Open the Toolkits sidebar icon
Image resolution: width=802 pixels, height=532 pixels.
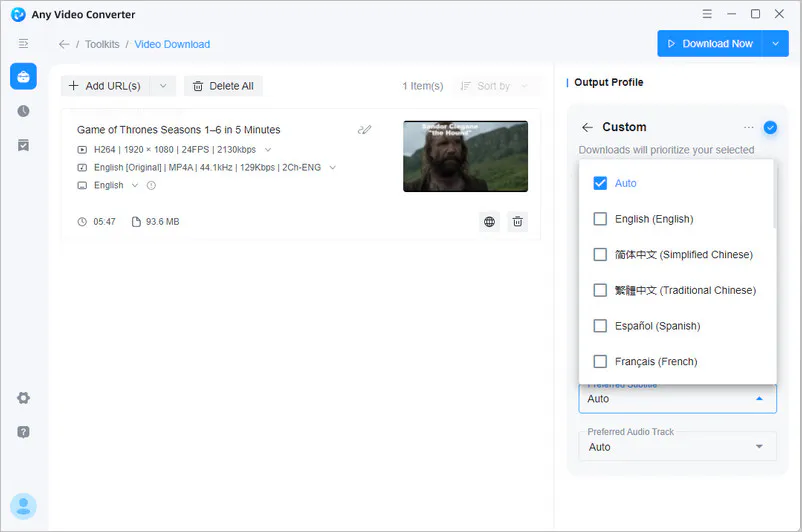[23, 77]
